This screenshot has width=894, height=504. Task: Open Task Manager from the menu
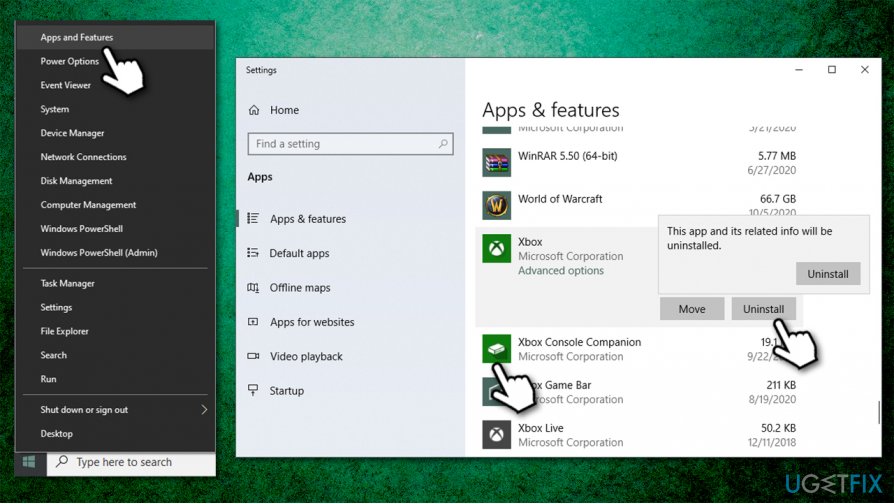point(67,283)
